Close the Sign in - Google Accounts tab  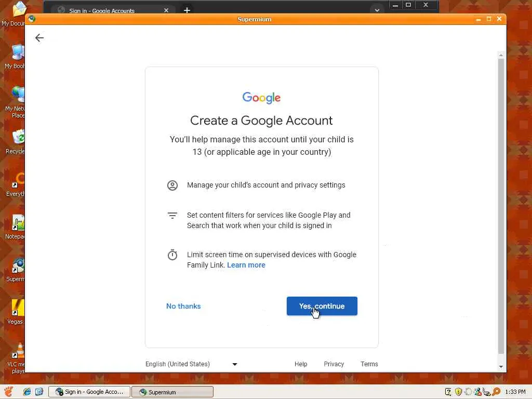click(166, 10)
